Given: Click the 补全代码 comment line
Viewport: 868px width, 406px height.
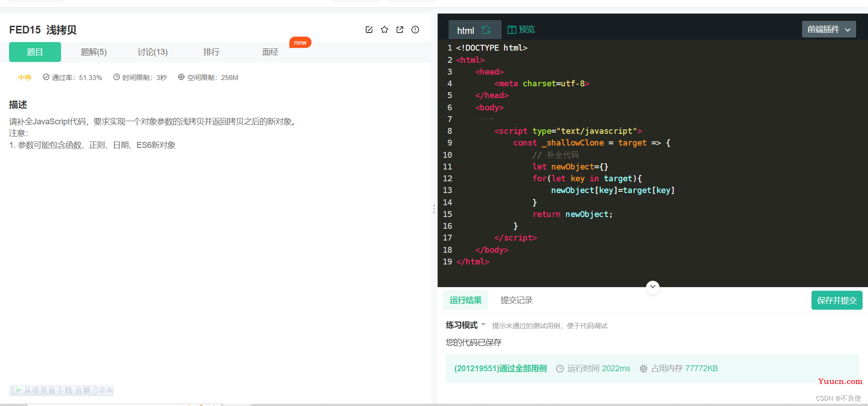Looking at the screenshot, I should pos(556,155).
